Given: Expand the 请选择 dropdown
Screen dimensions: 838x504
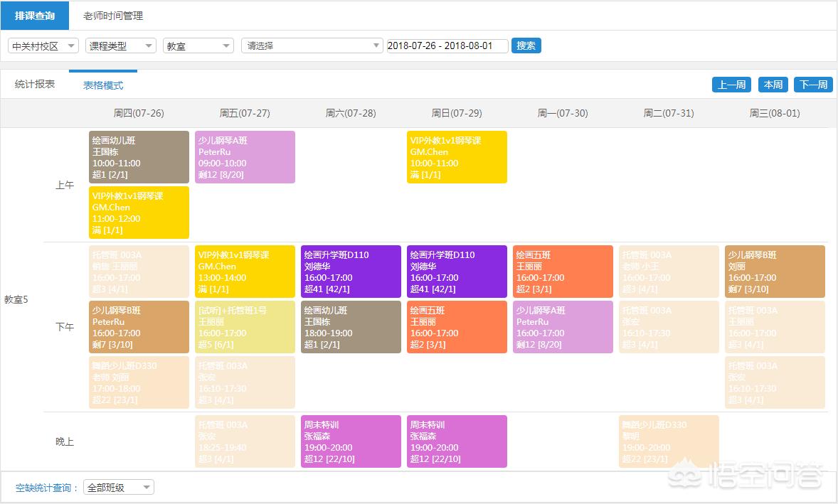Looking at the screenshot, I should [x=312, y=45].
